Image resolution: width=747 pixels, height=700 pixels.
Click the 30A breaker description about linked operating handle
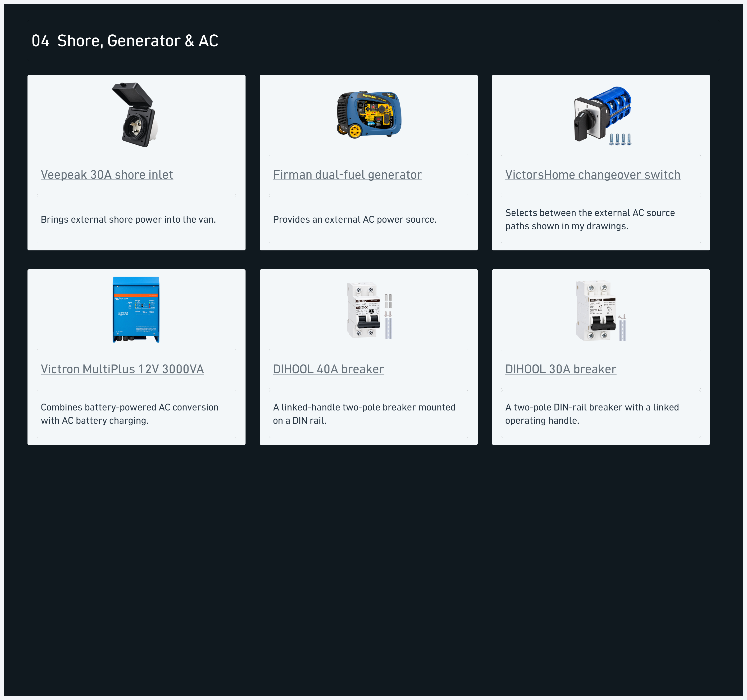click(x=592, y=414)
